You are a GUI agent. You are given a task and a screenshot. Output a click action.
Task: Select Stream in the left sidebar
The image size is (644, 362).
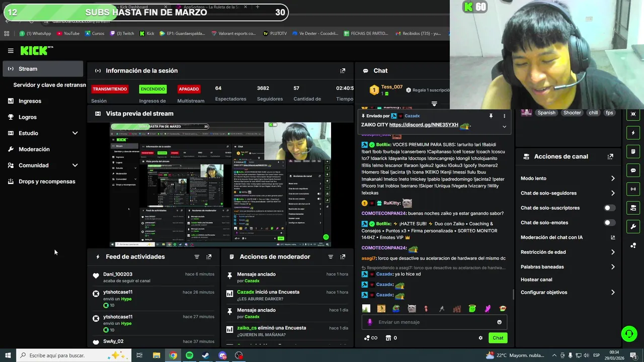tap(43, 69)
